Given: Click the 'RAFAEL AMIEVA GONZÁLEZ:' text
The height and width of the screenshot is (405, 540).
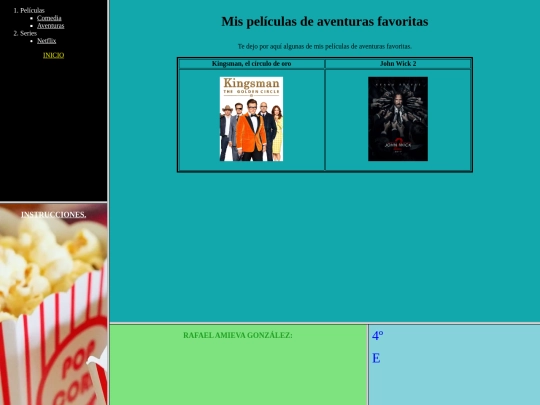Looking at the screenshot, I should click(238, 335).
